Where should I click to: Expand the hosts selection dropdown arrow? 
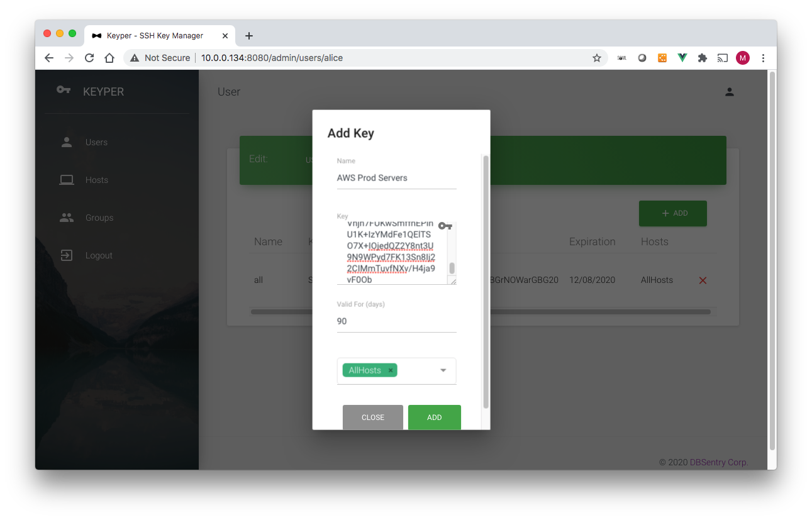[443, 370]
